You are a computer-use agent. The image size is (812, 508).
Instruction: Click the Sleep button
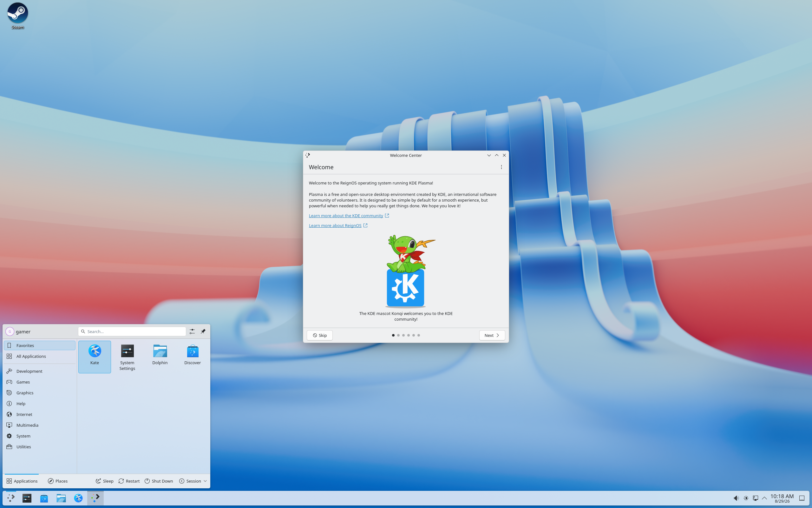[105, 481]
